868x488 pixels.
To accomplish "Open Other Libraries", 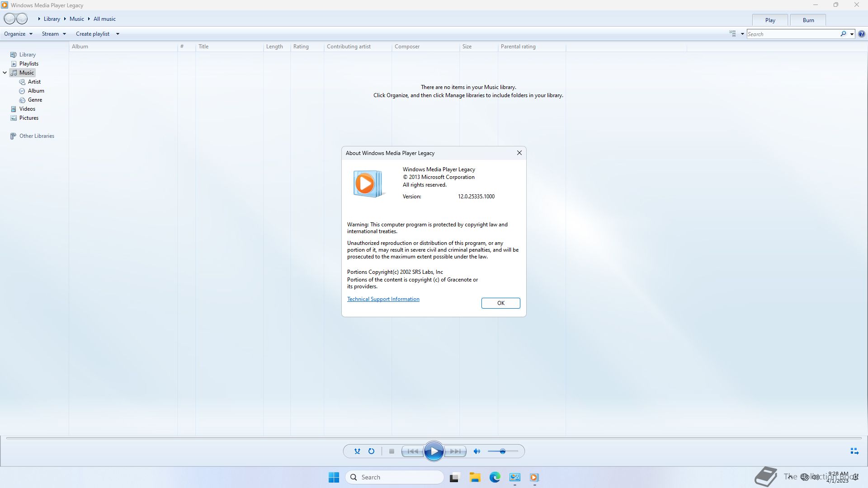I will click(x=37, y=136).
